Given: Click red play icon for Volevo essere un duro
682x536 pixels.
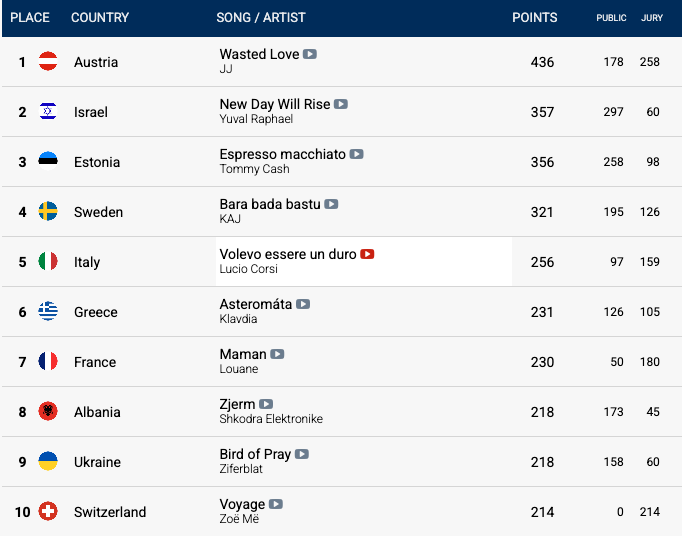Looking at the screenshot, I should pyautogui.click(x=367, y=254).
